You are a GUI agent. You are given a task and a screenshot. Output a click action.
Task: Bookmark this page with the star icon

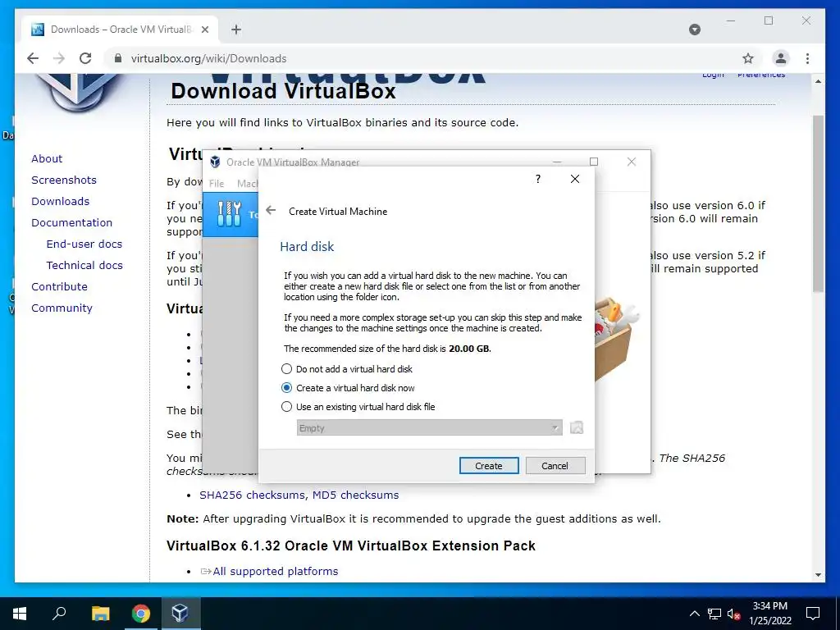[x=748, y=58]
